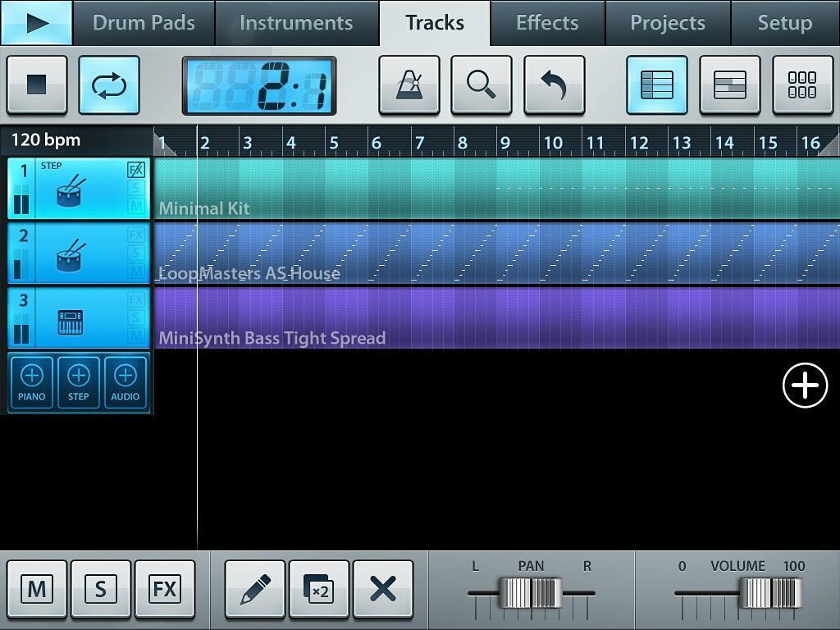Select the Tracks tab
Viewport: 840px width, 630px height.
(x=435, y=22)
